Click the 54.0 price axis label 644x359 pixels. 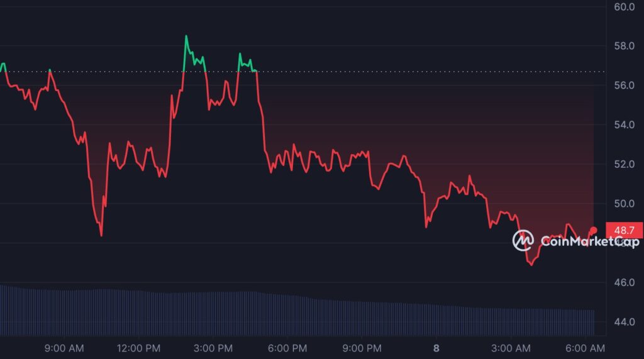pos(624,124)
